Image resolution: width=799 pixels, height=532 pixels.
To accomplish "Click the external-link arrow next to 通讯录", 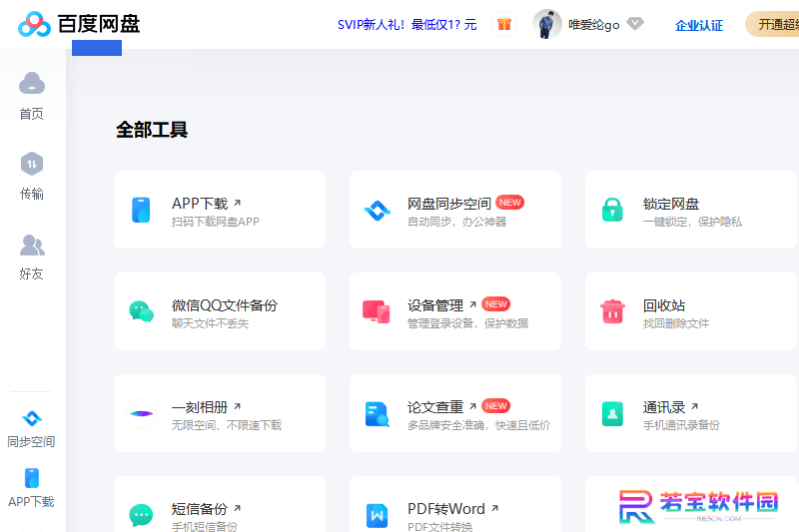I will [694, 406].
